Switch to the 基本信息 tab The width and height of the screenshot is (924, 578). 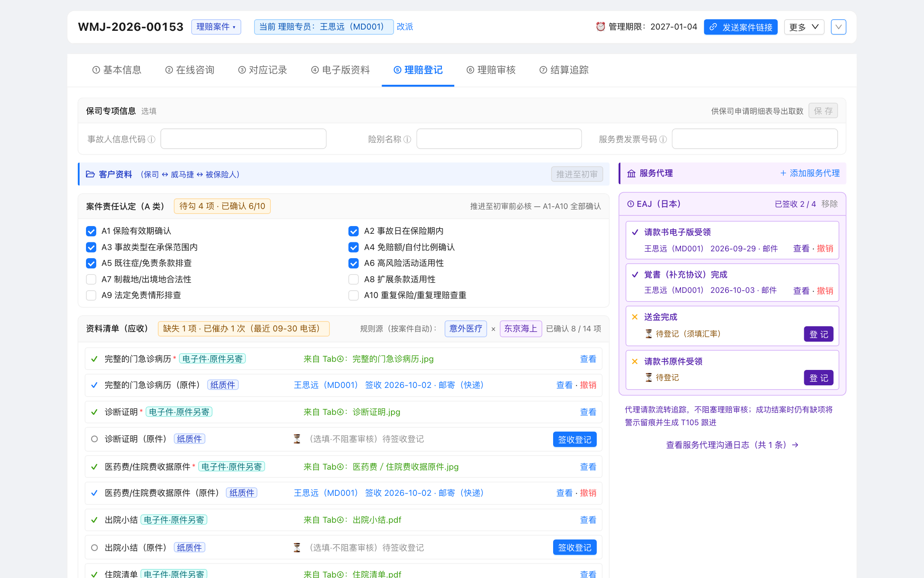117,70
